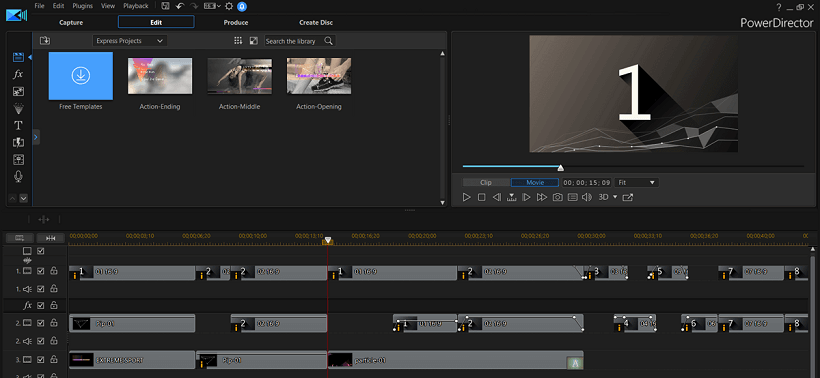The height and width of the screenshot is (378, 820).
Task: Fast forward the preview
Action: point(542,197)
